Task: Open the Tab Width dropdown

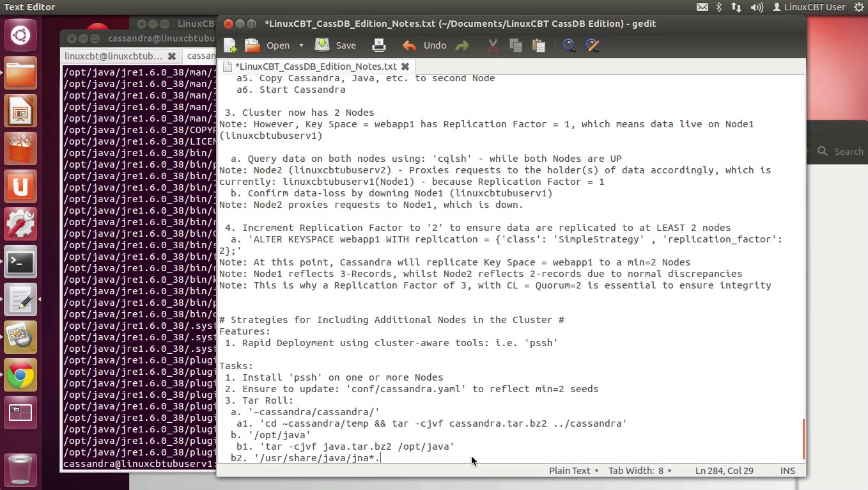Action: click(x=640, y=471)
